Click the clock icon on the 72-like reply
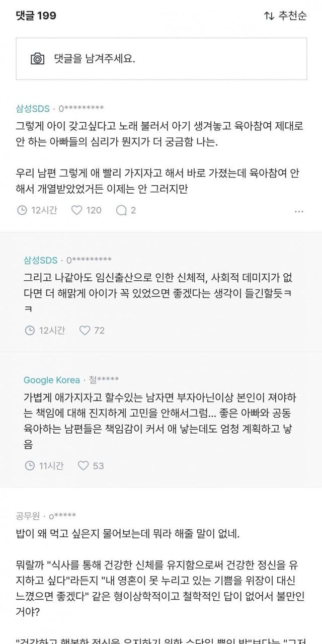The height and width of the screenshot is (644, 322). coord(30,331)
